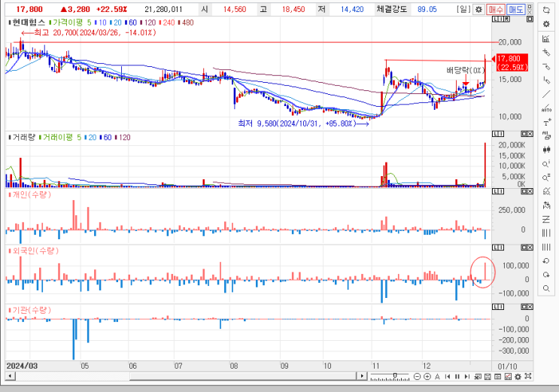Click the magnifier info lookup icon

546,164
